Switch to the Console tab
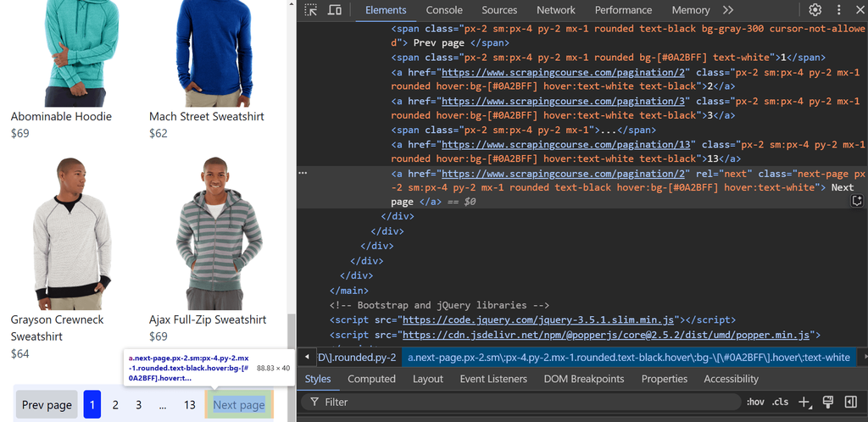868x422 pixels. coord(444,10)
